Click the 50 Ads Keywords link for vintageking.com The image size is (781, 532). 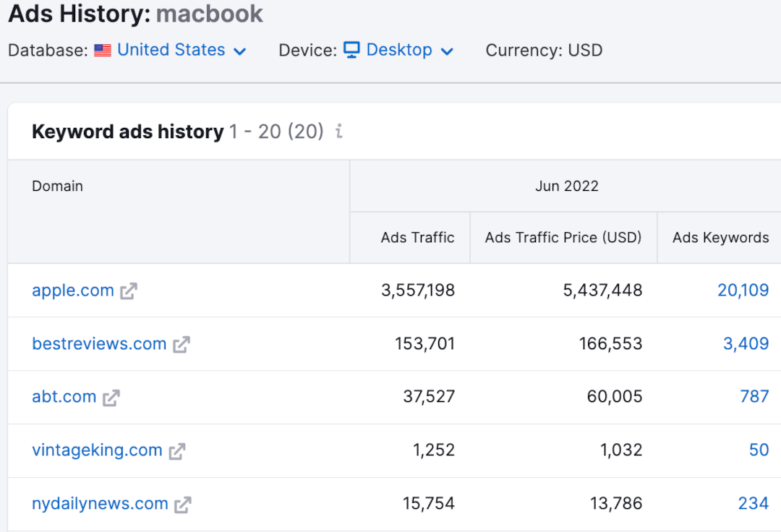757,450
